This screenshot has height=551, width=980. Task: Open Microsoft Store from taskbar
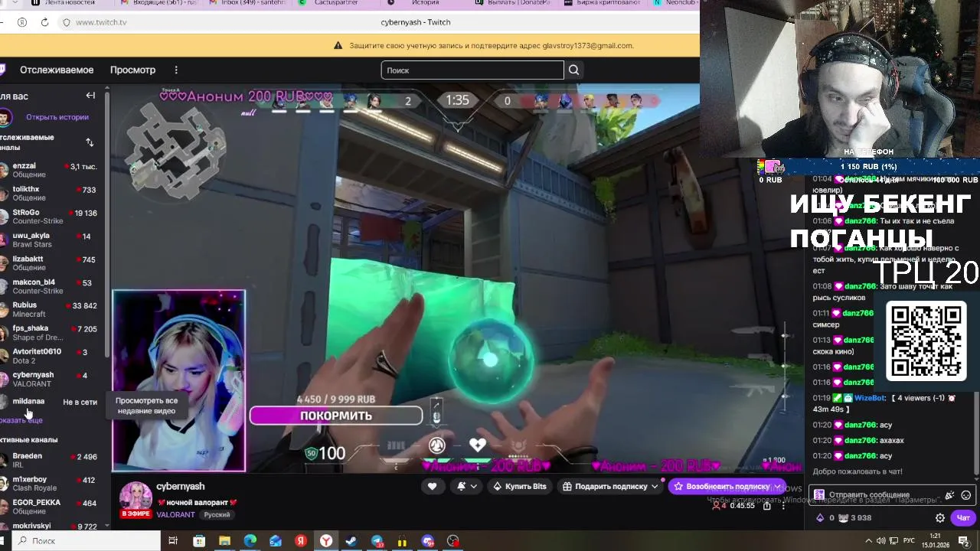199,541
